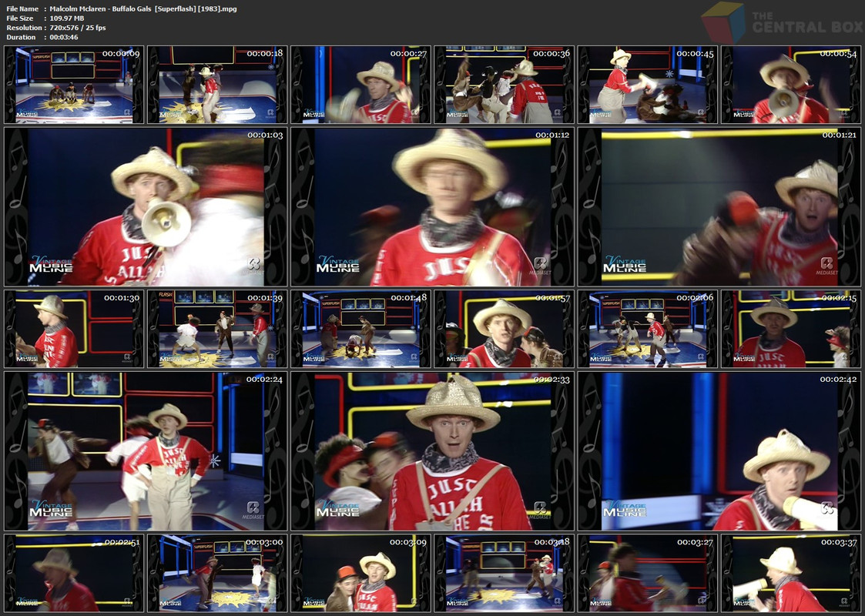Image resolution: width=865 pixels, height=616 pixels.
Task: View the large frame at 00:02:33
Action: pyautogui.click(x=433, y=451)
